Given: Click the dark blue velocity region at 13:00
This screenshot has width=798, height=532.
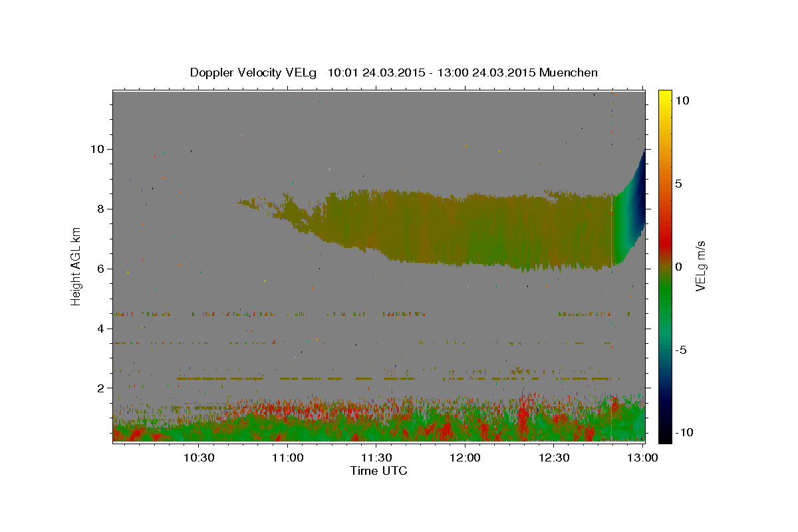Looking at the screenshot, I should click(x=638, y=193).
